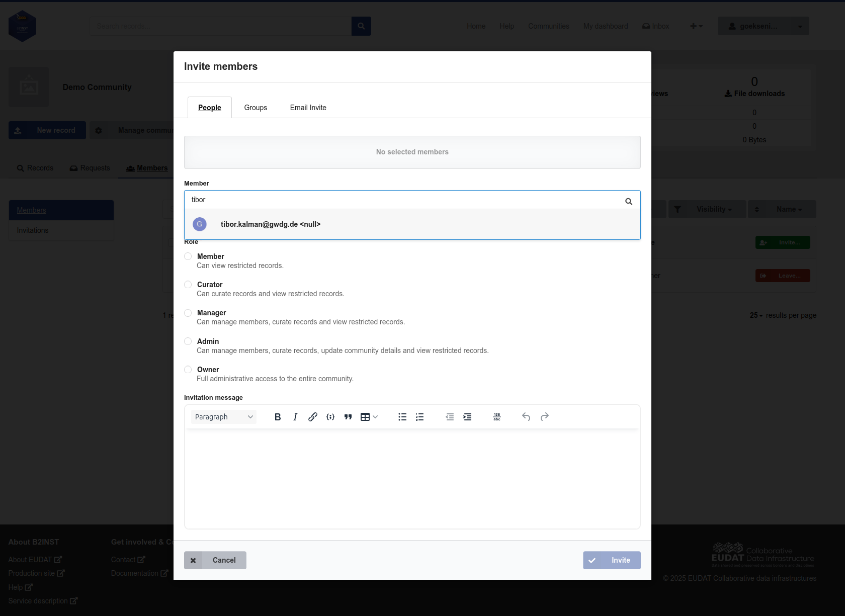Insert block quote in invitation message
The image size is (845, 616).
tap(348, 417)
